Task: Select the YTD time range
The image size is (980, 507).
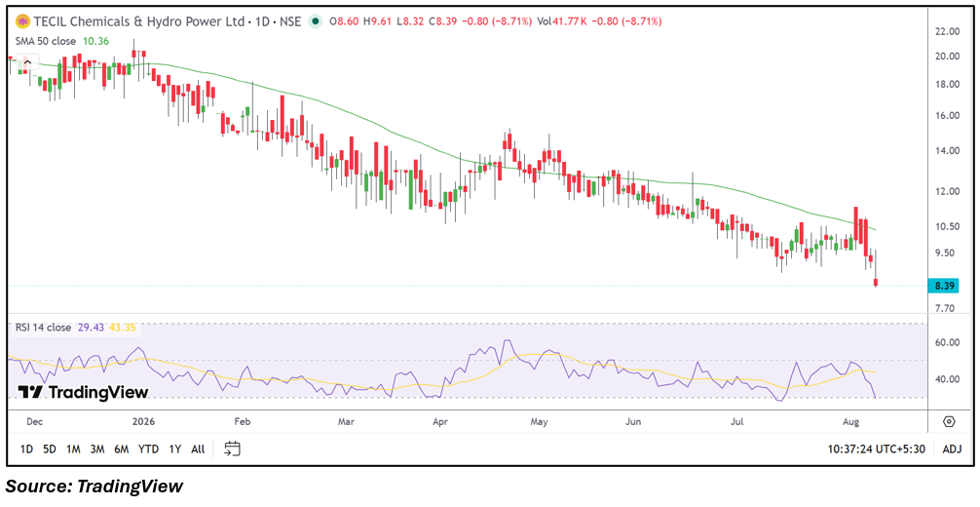Action: [x=148, y=448]
